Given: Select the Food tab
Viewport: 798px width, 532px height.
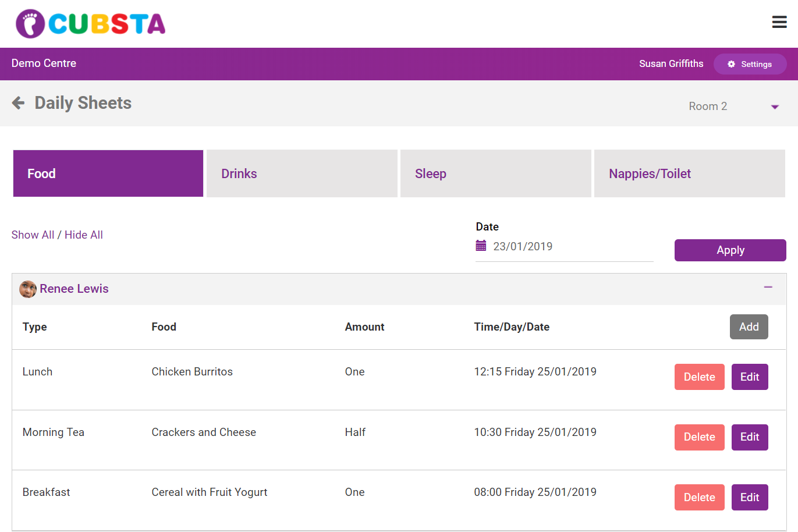Looking at the screenshot, I should point(108,173).
